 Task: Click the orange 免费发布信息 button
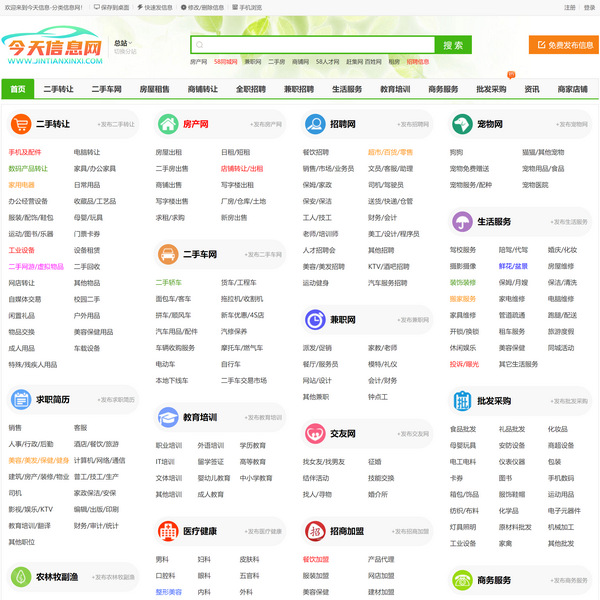[x=564, y=45]
